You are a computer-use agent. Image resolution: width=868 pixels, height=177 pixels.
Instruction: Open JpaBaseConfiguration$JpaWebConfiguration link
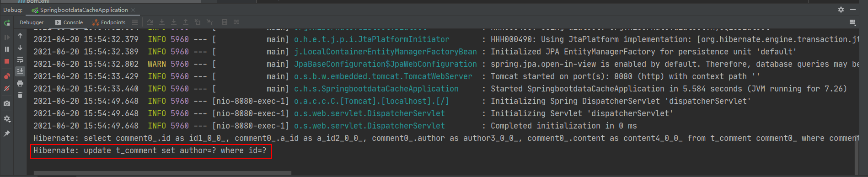[x=385, y=64]
